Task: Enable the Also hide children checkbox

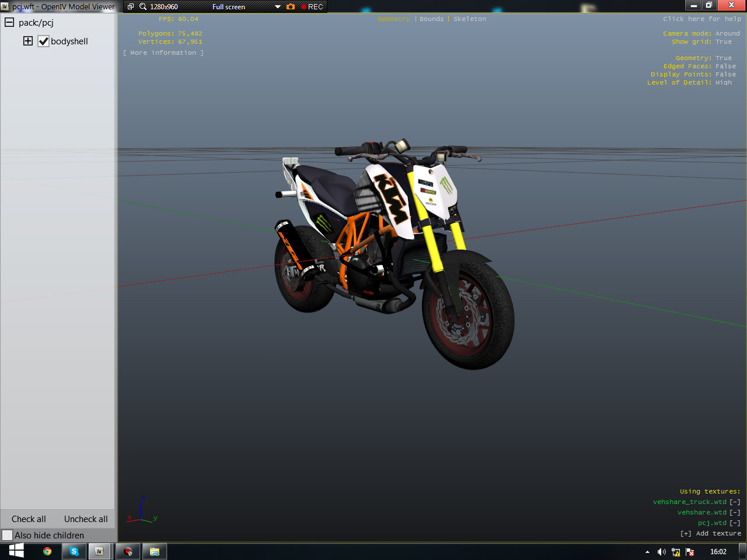Action: click(x=8, y=535)
